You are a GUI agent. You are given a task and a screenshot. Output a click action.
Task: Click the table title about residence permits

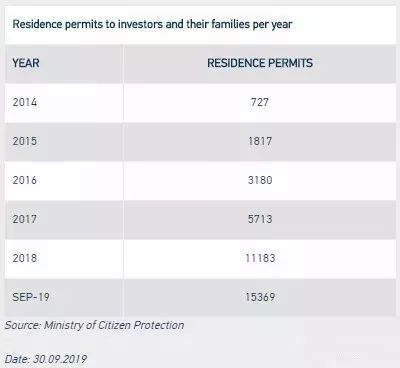click(x=152, y=24)
